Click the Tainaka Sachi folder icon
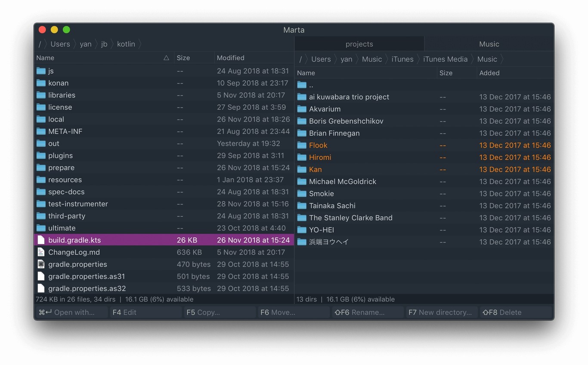 (x=302, y=206)
